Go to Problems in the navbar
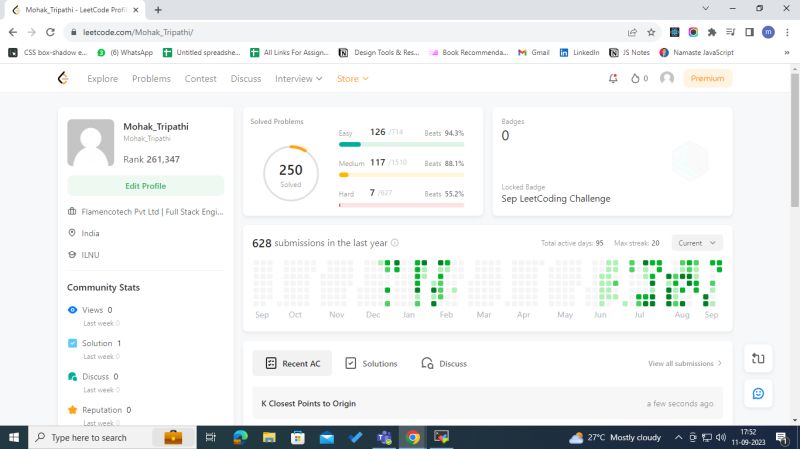The image size is (800, 449). [151, 78]
